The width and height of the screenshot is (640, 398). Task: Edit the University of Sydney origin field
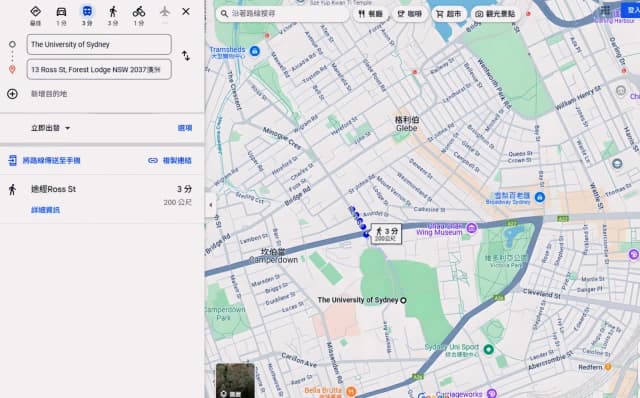click(x=99, y=44)
